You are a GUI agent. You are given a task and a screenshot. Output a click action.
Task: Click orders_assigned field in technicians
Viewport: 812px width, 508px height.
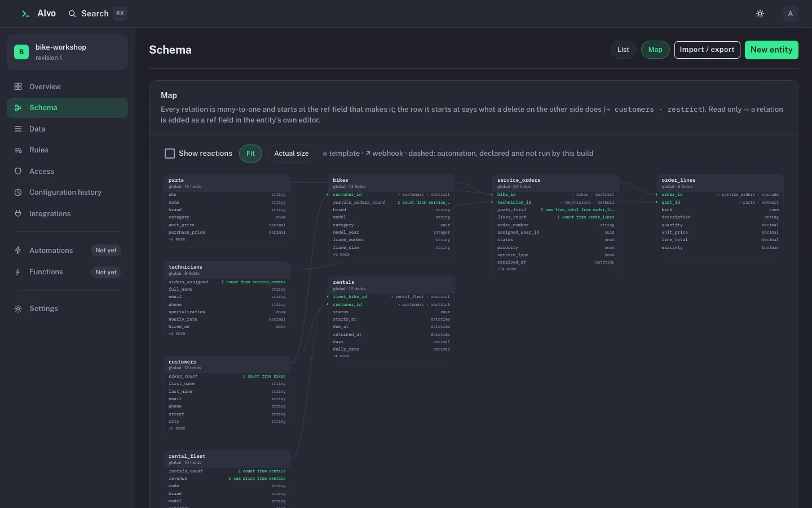pos(227,282)
